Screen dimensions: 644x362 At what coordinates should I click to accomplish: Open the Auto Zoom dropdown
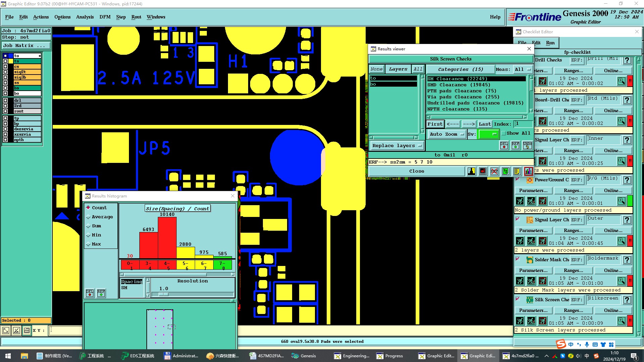click(447, 134)
